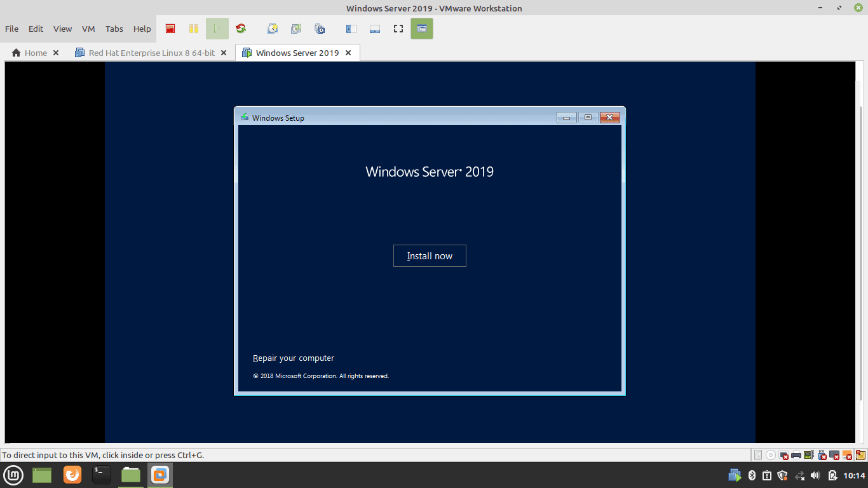Click the Windows Server 2019 heading text
Image resolution: width=868 pixels, height=488 pixels.
click(430, 172)
